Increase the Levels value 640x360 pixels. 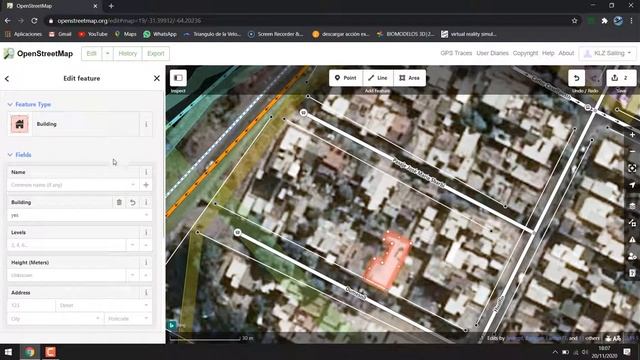point(146,245)
